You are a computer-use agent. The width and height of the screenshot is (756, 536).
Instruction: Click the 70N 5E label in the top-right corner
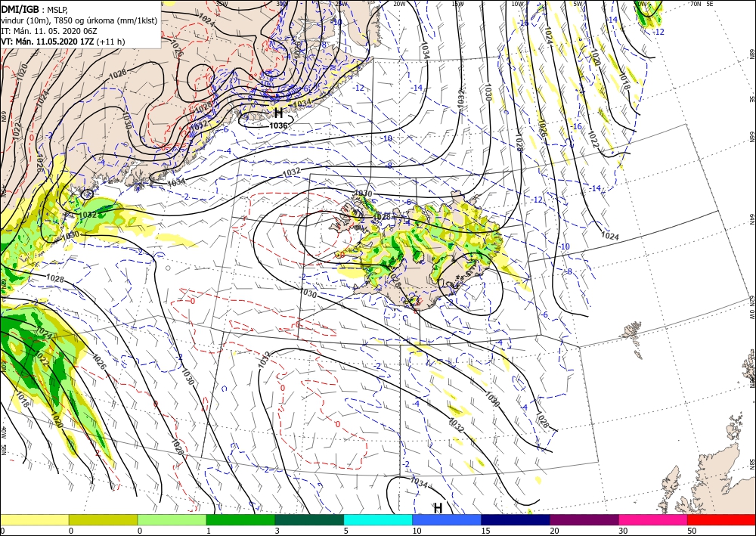[x=702, y=4]
